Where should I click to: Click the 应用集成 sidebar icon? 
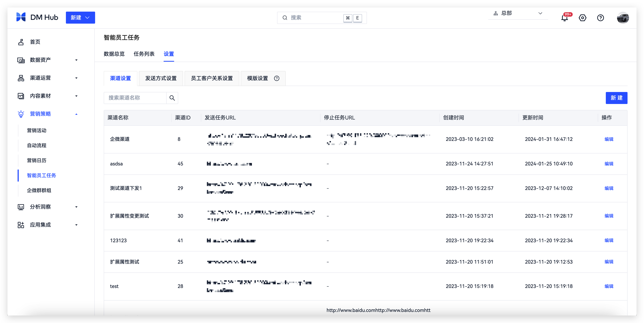pos(21,225)
